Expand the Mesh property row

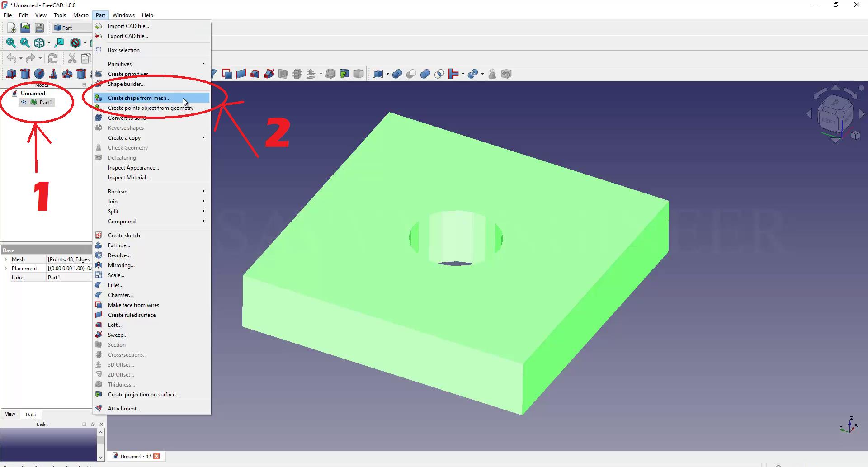tap(6, 259)
